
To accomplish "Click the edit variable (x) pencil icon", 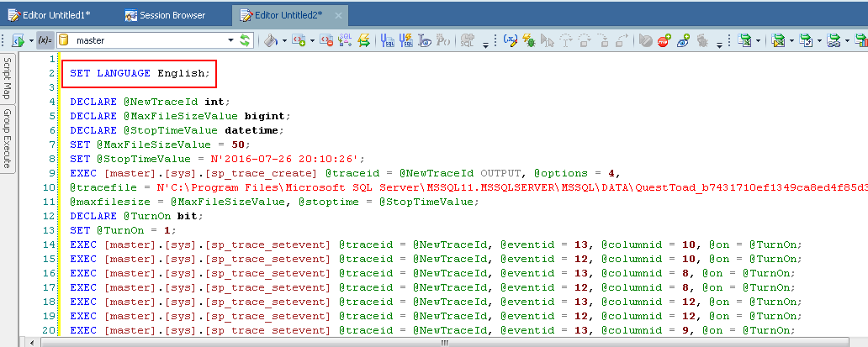I will pos(511,39).
